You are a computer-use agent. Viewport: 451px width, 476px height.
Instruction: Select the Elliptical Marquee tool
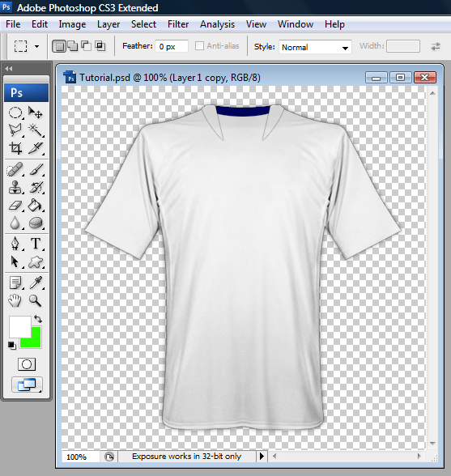click(15, 113)
